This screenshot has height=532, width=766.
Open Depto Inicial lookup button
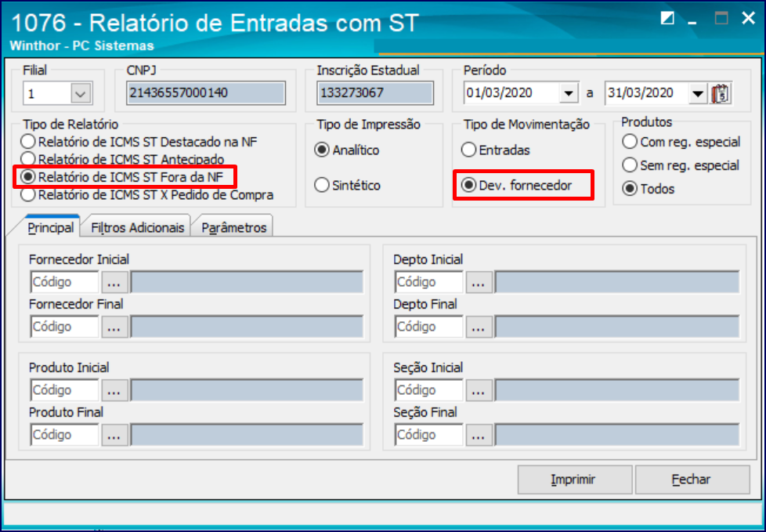coord(479,282)
